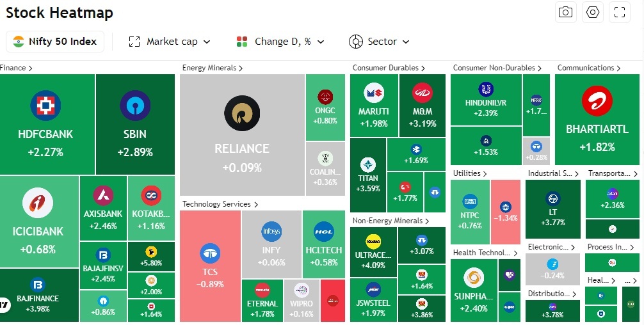
Task: Click NTPC logo icon
Action: 470,202
